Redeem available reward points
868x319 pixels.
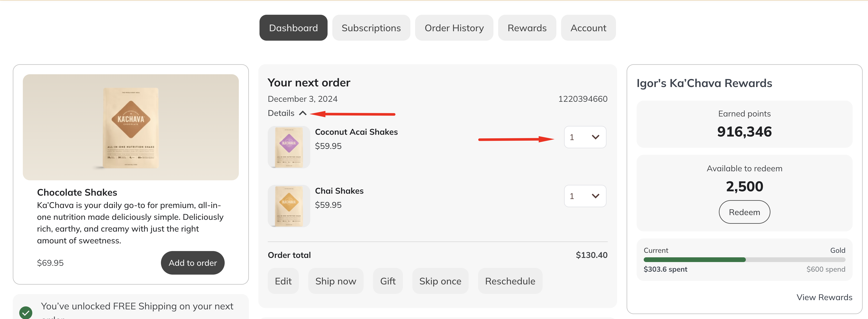point(744,212)
